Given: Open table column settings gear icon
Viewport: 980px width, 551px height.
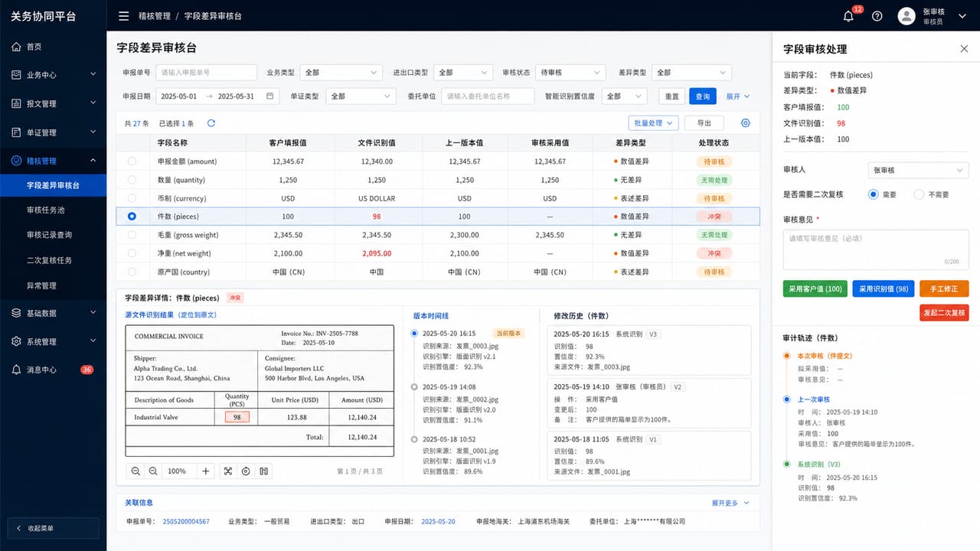Looking at the screenshot, I should 746,123.
